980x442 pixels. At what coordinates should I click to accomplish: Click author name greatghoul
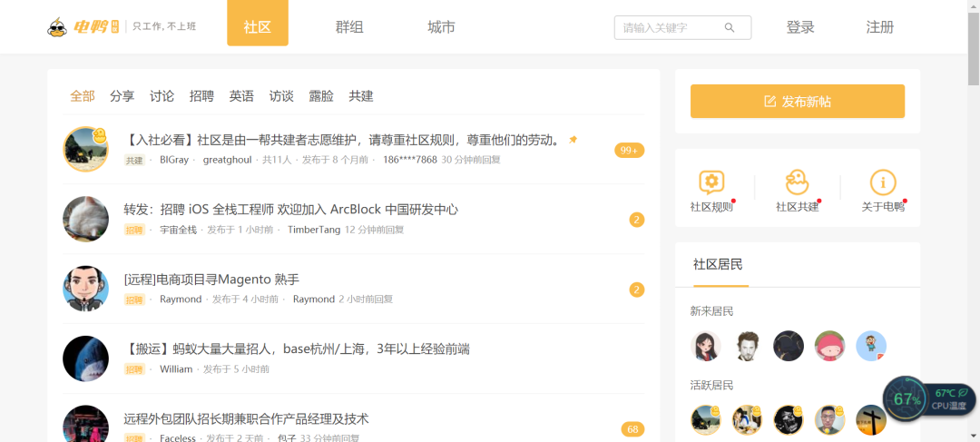pyautogui.click(x=228, y=160)
